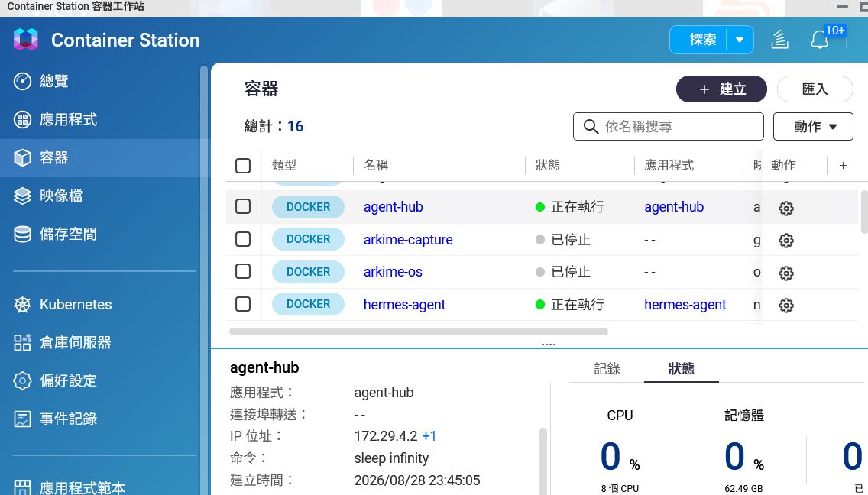Viewport: 868px width, 495px height.
Task: Open the arkime-os container link
Action: 393,272
